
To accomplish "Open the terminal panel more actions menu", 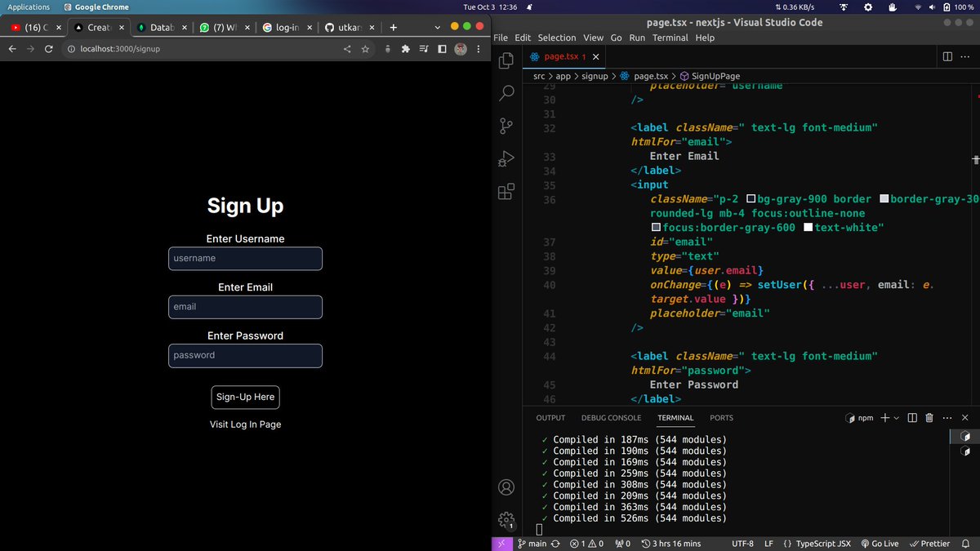I will pyautogui.click(x=947, y=418).
